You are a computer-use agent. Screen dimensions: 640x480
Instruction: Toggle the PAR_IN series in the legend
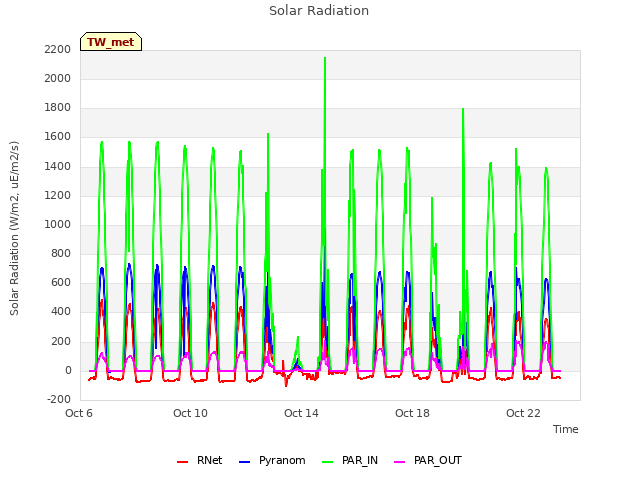[x=350, y=460]
